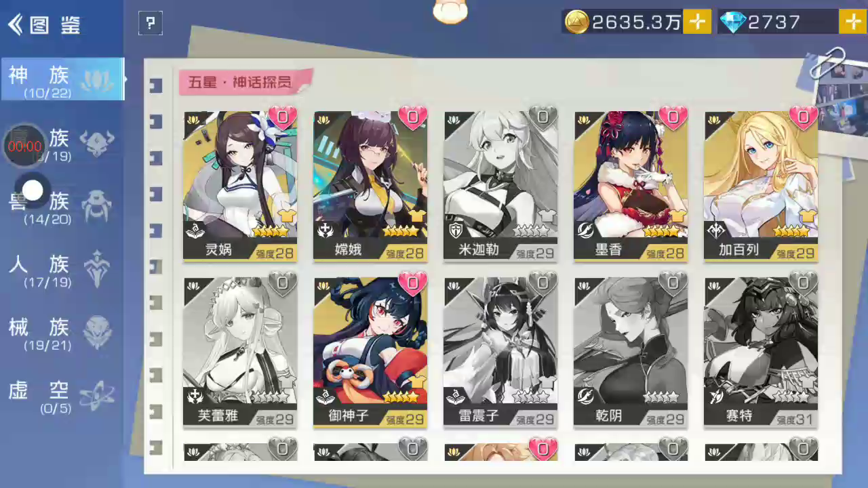Viewport: 868px width, 488px height.
Task: Click the shirt costume icon on 灵娲
Action: [x=286, y=216]
